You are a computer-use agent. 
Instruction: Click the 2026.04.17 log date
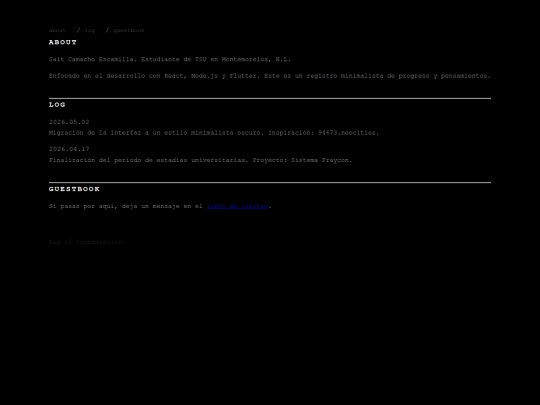pyautogui.click(x=69, y=149)
